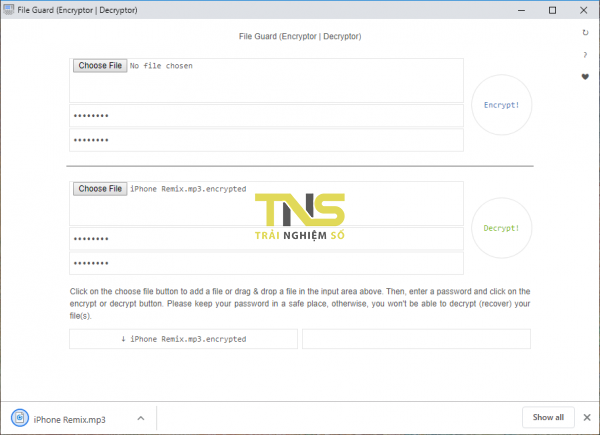Click the Show all downloads button
This screenshot has height=435, width=600.
tap(548, 417)
